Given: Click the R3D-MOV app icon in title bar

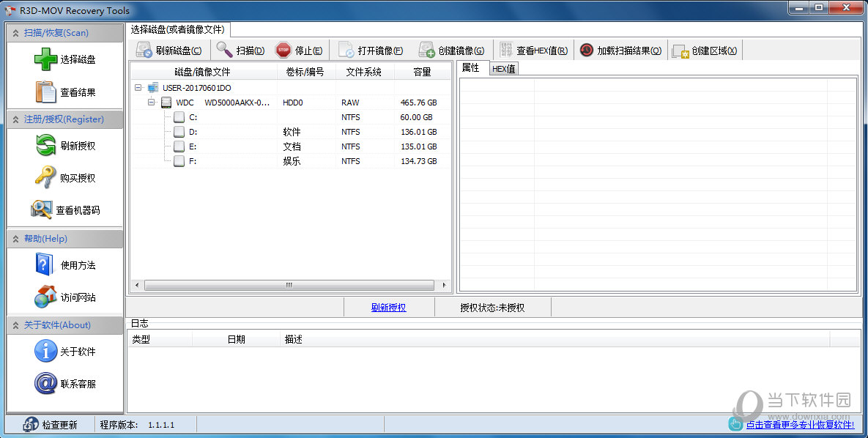Looking at the screenshot, I should tap(9, 10).
